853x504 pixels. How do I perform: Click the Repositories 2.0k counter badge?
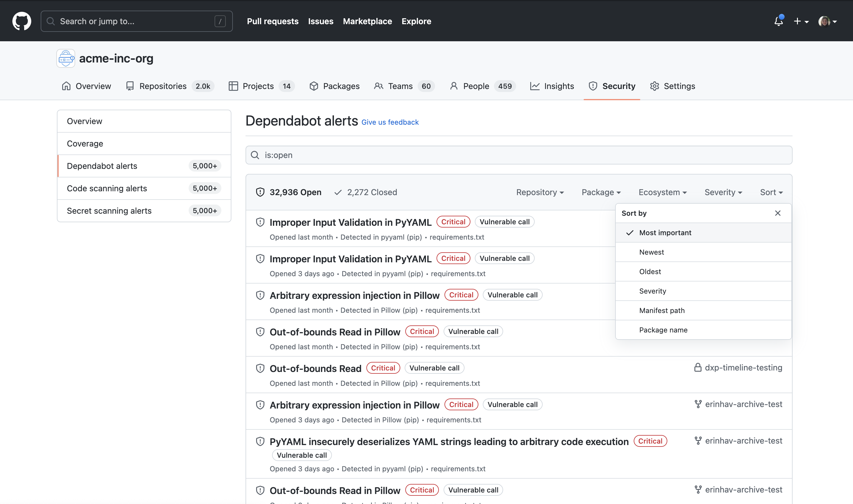coord(203,86)
